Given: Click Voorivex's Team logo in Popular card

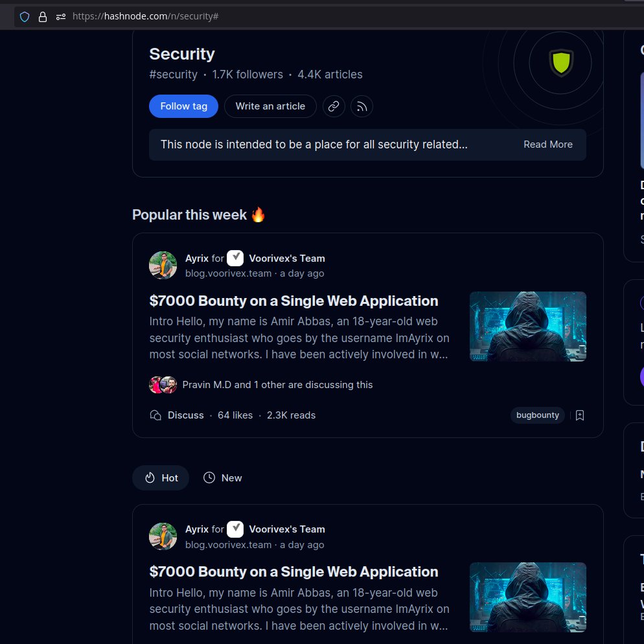Looking at the screenshot, I should pyautogui.click(x=235, y=259).
